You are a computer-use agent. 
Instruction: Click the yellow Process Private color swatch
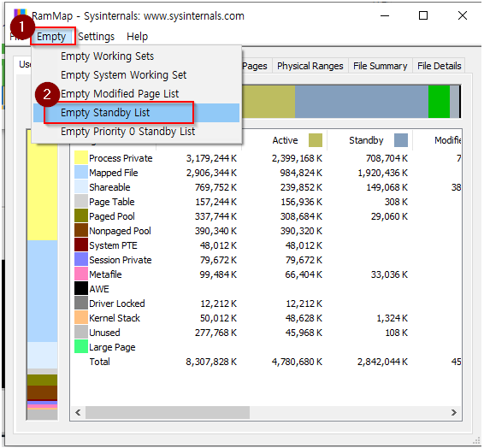(81, 157)
